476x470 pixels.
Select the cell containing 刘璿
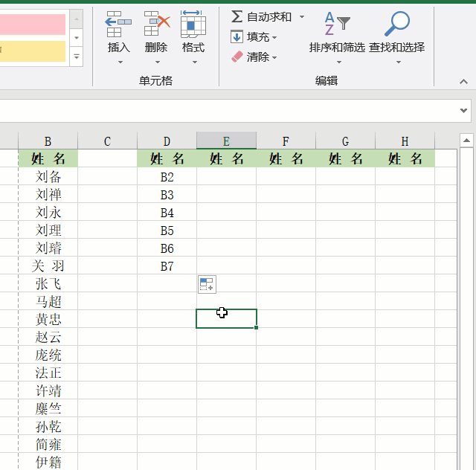coord(48,248)
